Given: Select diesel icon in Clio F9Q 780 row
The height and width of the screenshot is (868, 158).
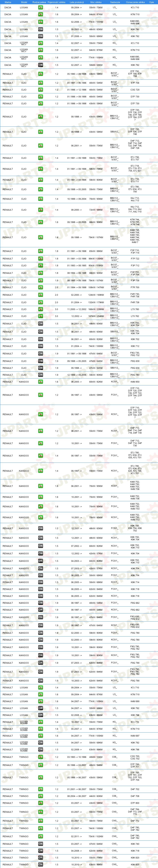Looking at the screenshot, I should pos(40,375).
